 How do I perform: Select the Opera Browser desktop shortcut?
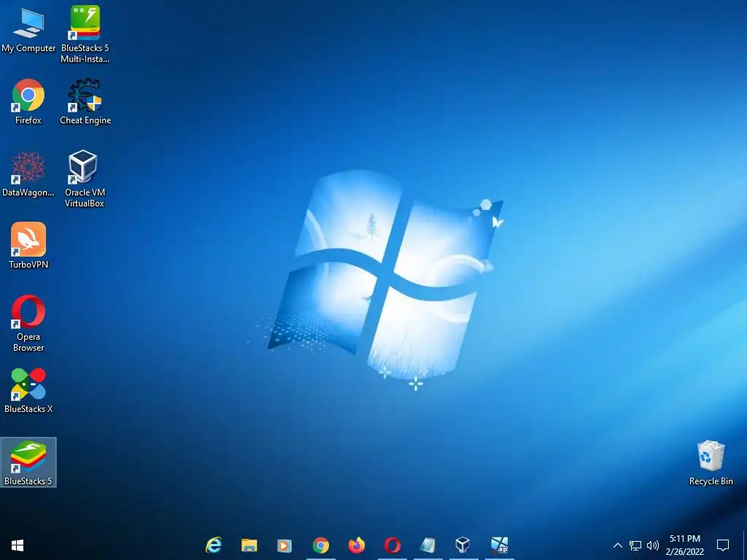tap(28, 323)
